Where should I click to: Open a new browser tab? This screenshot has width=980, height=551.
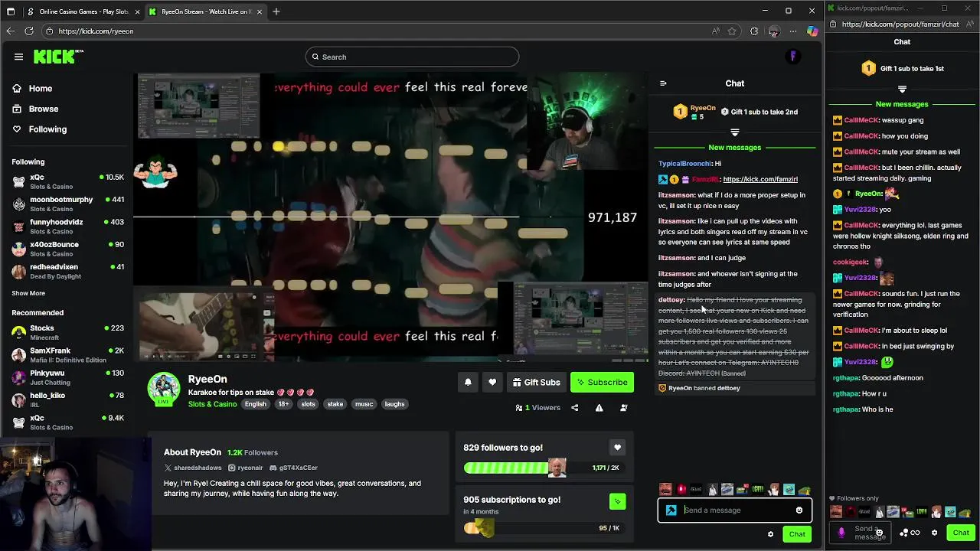coord(276,11)
